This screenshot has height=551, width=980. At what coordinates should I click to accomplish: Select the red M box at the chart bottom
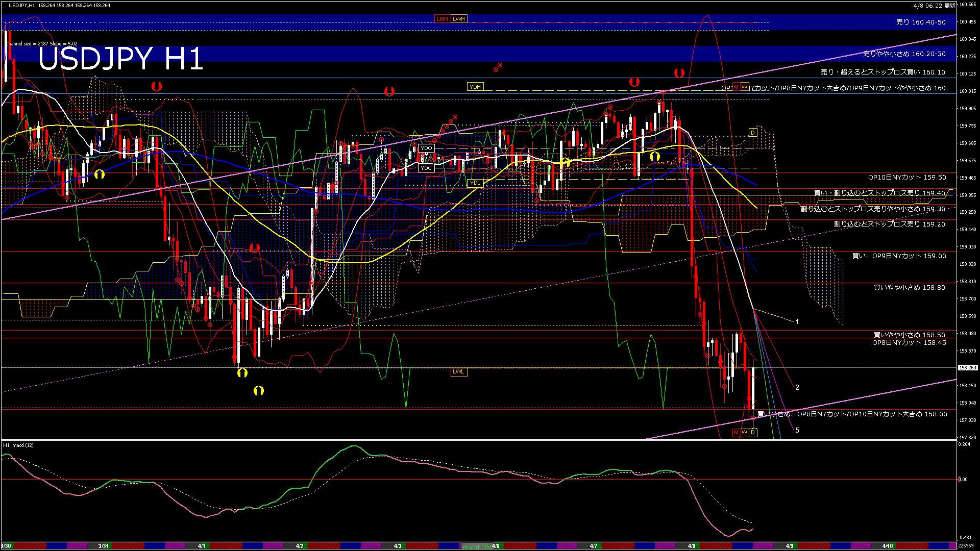tap(736, 433)
